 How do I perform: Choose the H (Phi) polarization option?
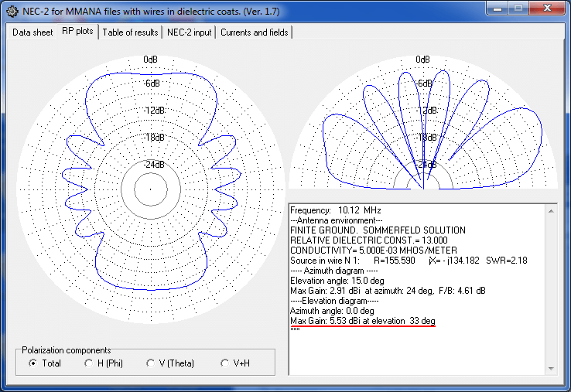[90, 363]
